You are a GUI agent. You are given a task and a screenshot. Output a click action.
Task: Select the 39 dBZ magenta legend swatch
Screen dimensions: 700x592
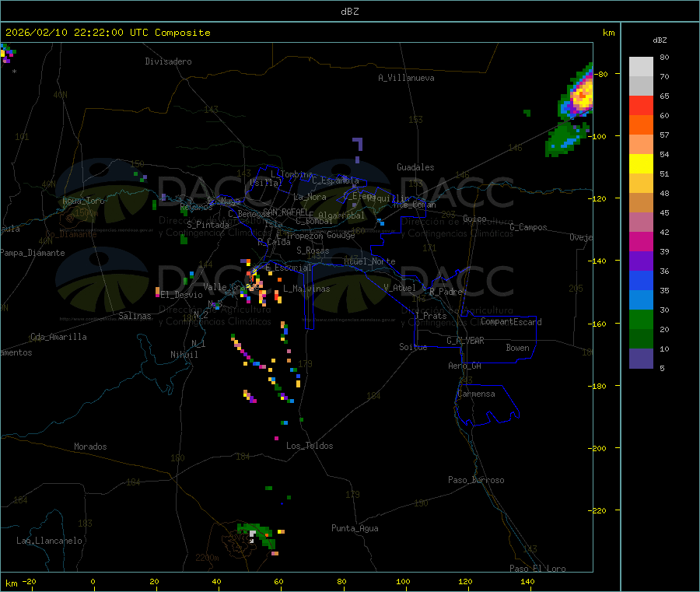[641, 241]
